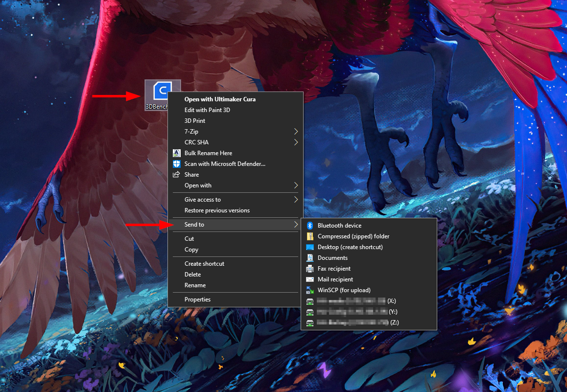Viewport: 567px width, 392px height.
Task: Scan with Microsoft Defender
Action: (x=236, y=164)
